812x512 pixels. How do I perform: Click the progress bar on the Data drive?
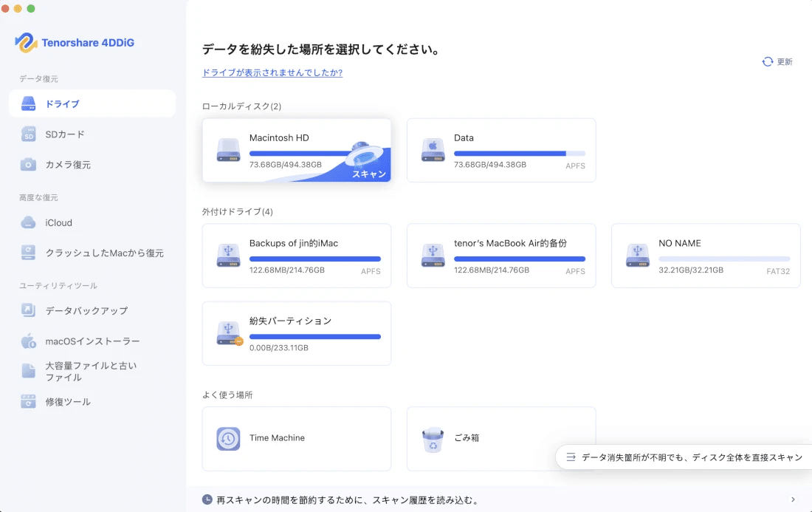click(x=518, y=153)
